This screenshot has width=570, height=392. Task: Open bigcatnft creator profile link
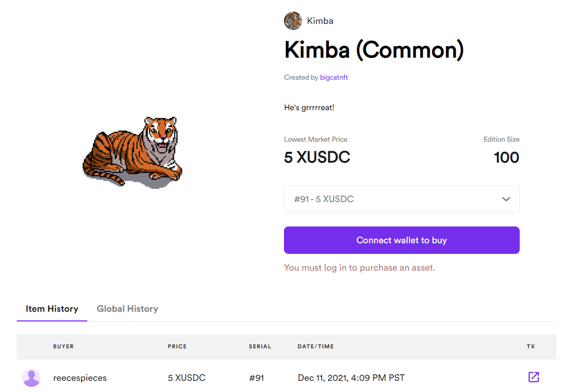point(334,78)
